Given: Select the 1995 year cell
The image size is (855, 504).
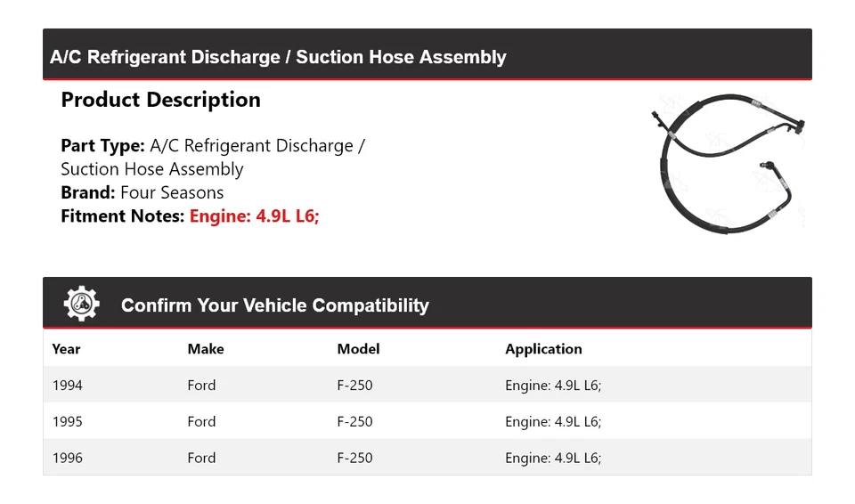Looking at the screenshot, I should [x=68, y=422].
